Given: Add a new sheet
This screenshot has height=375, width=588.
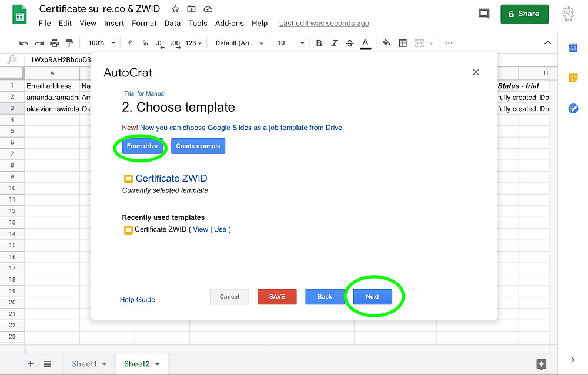Looking at the screenshot, I should 31,364.
